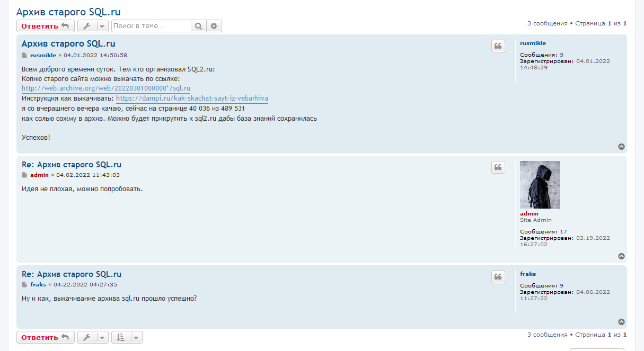Jump to top arrow in admin's post

[621, 256]
